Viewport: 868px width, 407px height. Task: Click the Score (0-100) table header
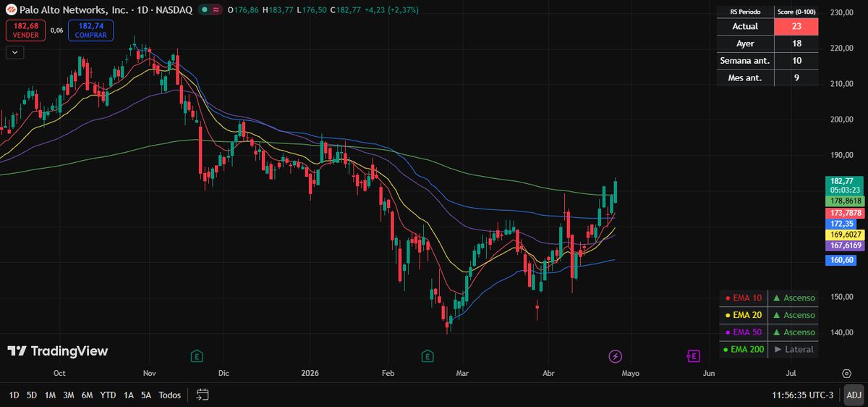(796, 11)
